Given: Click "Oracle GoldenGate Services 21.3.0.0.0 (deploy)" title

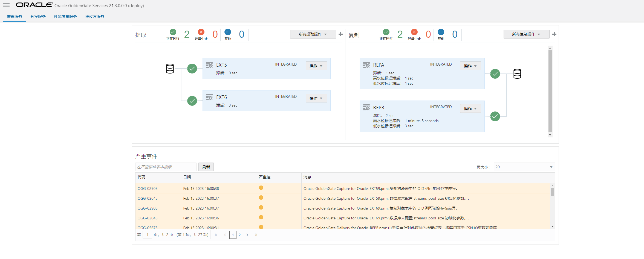Looking at the screenshot, I should coord(99,5).
